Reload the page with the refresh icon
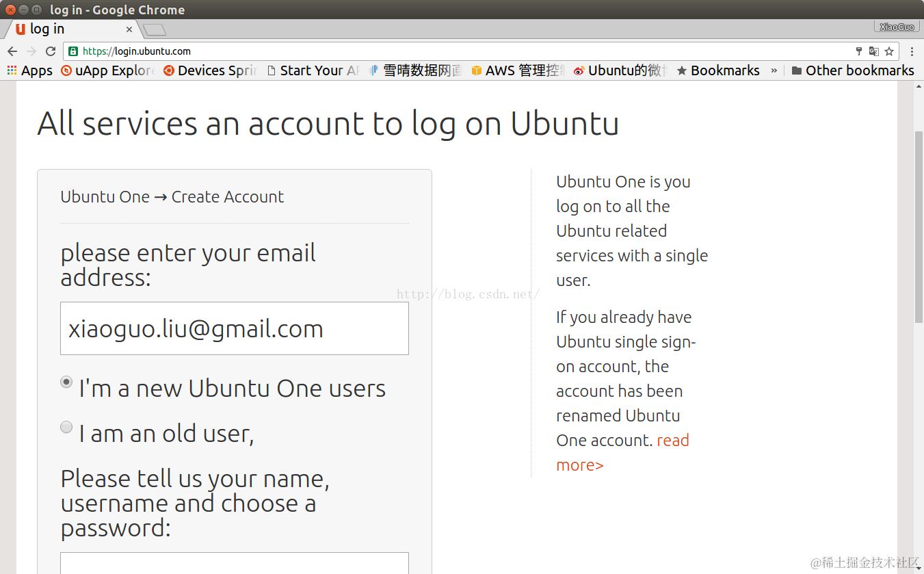Screen dimensions: 924x574 coord(50,51)
